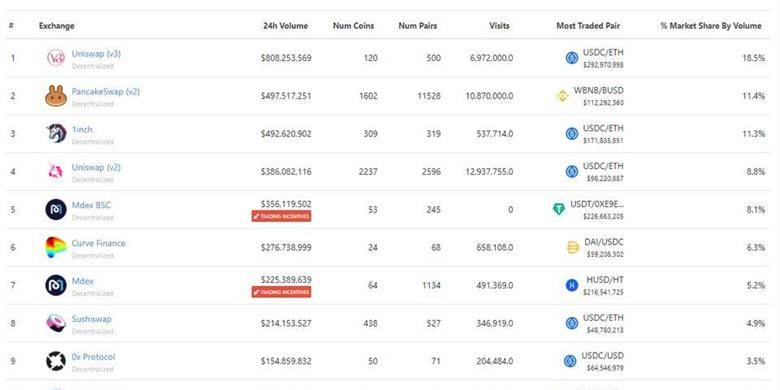
Task: Sort table by Num Pairs header
Action: (418, 26)
